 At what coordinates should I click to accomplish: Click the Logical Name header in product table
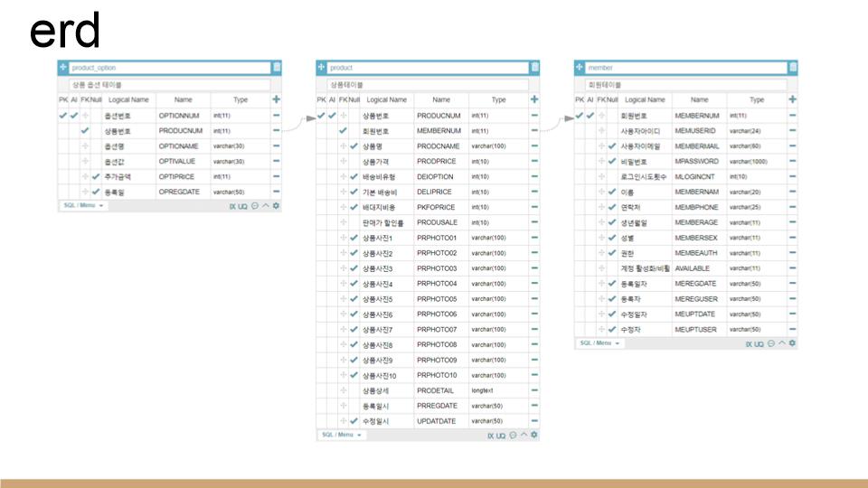386,99
